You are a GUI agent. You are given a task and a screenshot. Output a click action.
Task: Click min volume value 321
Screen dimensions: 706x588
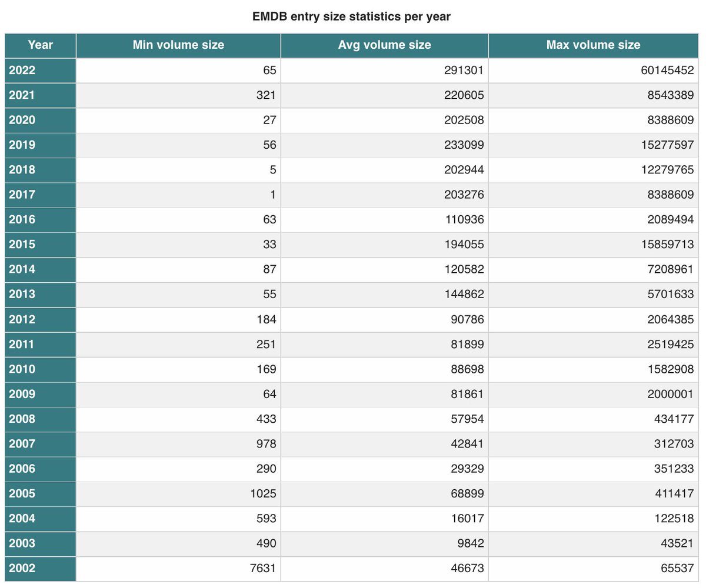coord(266,95)
